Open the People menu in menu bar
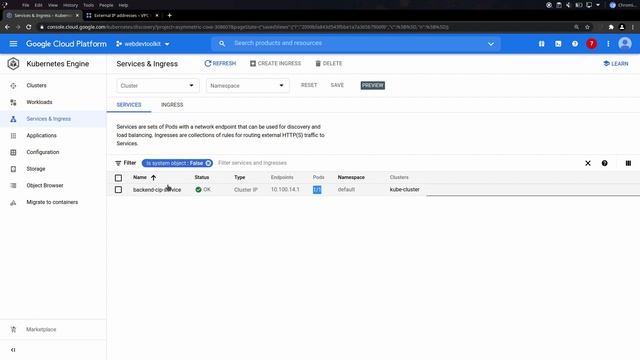 106,5
